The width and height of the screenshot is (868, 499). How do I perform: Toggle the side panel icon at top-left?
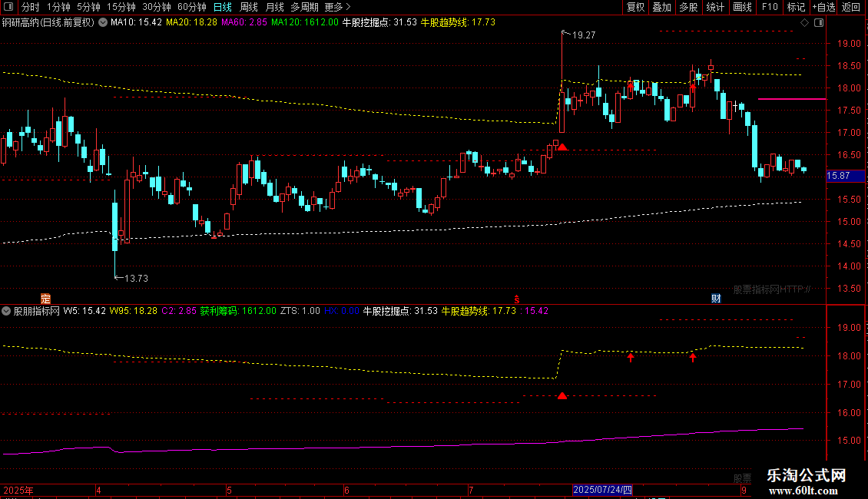pyautogui.click(x=8, y=7)
